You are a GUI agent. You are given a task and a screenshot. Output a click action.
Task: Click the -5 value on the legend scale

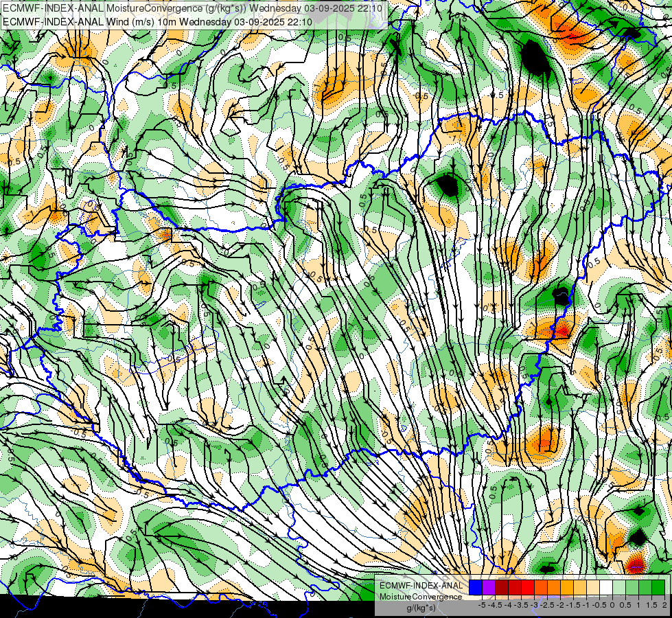[x=482, y=605]
